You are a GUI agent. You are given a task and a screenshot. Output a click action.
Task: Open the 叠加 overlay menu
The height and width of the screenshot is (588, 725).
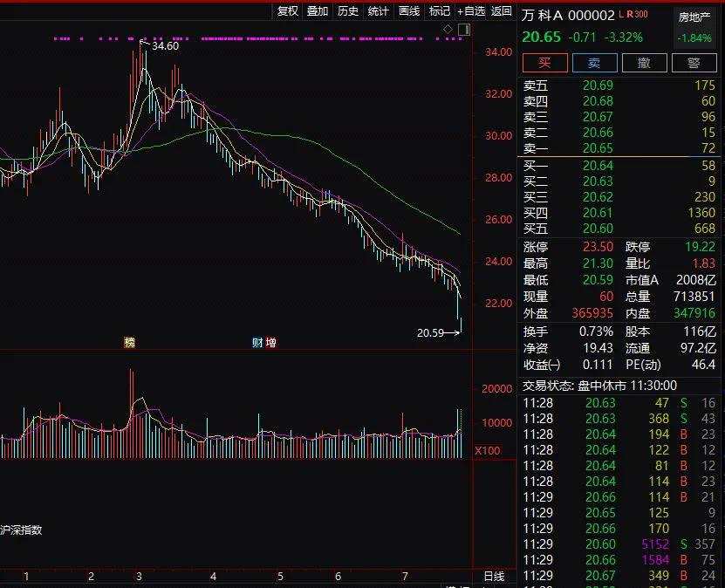(x=318, y=10)
